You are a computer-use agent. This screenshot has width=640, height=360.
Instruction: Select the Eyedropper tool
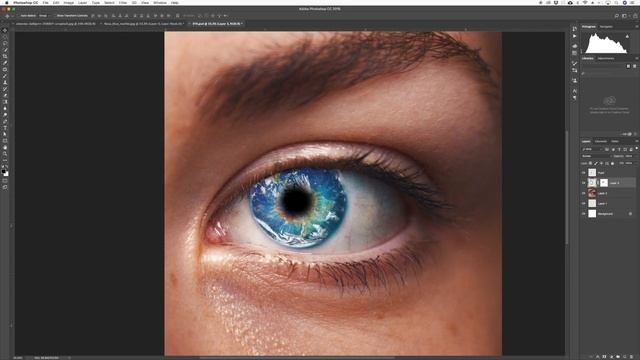pyautogui.click(x=5, y=63)
